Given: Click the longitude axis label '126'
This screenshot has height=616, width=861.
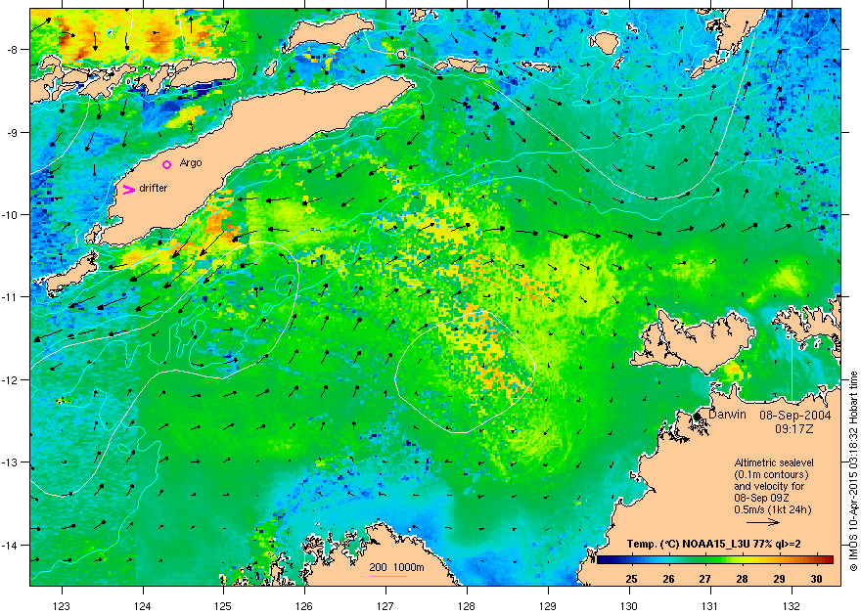Looking at the screenshot, I should point(304,606).
